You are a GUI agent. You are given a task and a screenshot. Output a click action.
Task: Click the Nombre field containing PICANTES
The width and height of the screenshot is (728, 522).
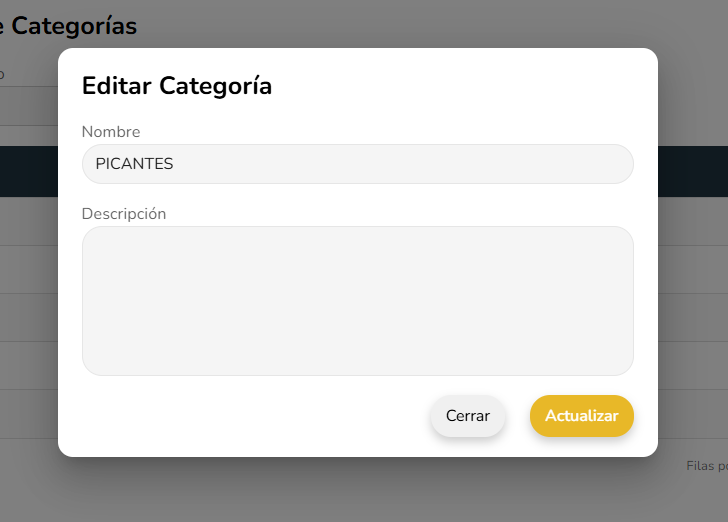coord(357,164)
